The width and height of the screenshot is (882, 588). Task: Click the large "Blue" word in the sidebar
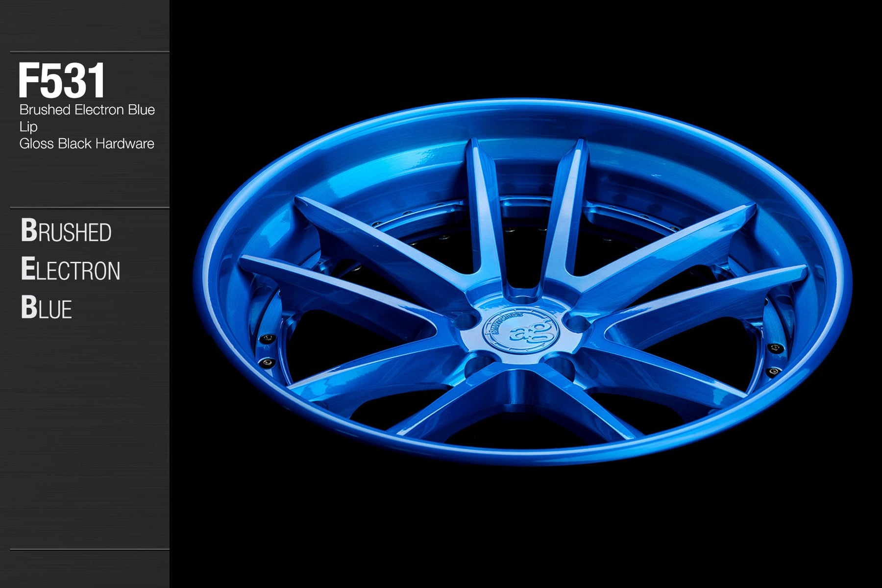coord(47,308)
